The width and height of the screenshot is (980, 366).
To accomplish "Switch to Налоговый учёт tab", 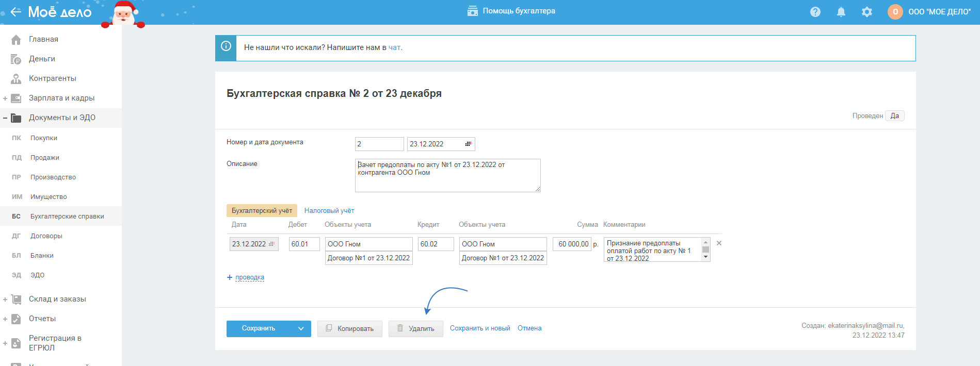I will 329,211.
